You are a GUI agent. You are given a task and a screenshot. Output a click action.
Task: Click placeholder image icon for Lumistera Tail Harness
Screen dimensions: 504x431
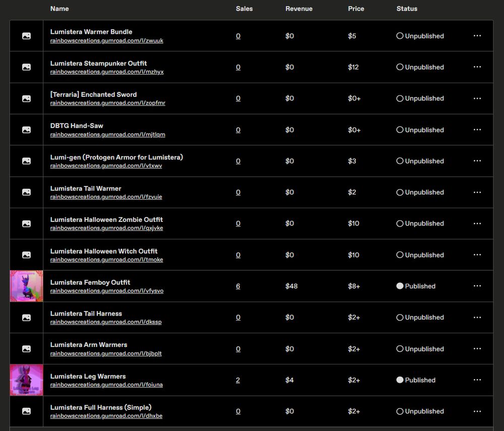(x=26, y=318)
